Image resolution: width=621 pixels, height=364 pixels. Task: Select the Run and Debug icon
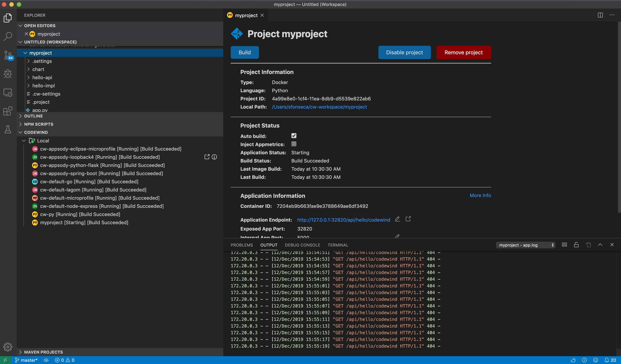tap(8, 74)
